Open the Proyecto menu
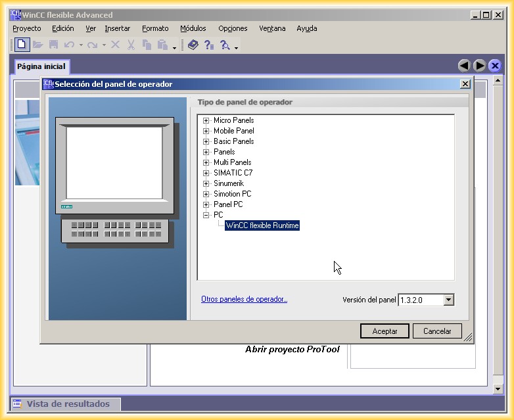The image size is (514, 420). tap(27, 28)
